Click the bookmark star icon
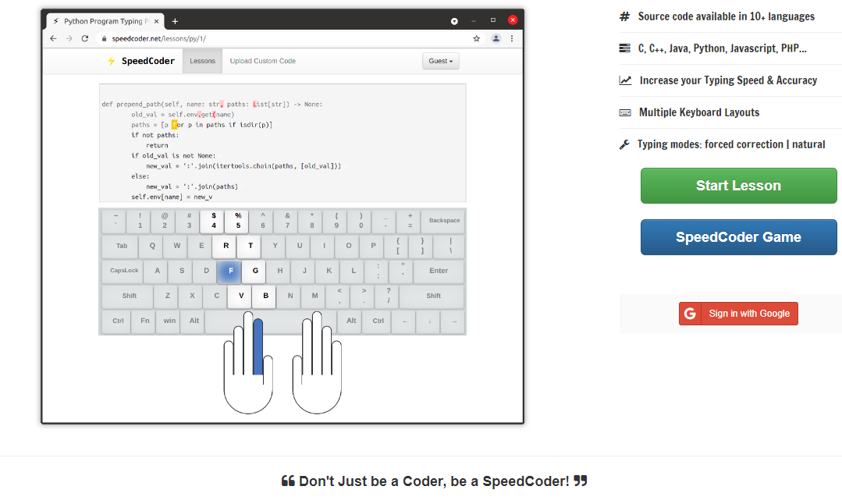 pos(476,39)
